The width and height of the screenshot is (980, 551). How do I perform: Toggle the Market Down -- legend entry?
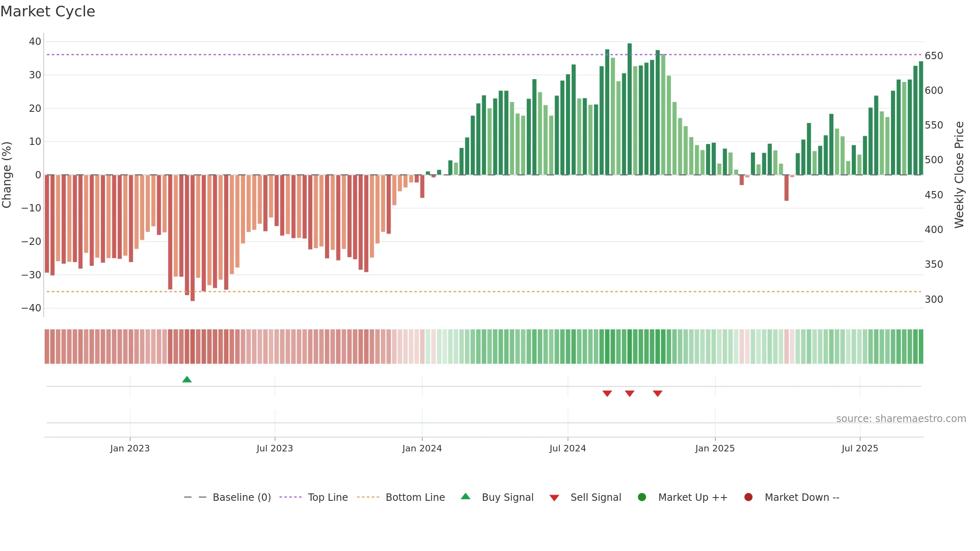[792, 497]
